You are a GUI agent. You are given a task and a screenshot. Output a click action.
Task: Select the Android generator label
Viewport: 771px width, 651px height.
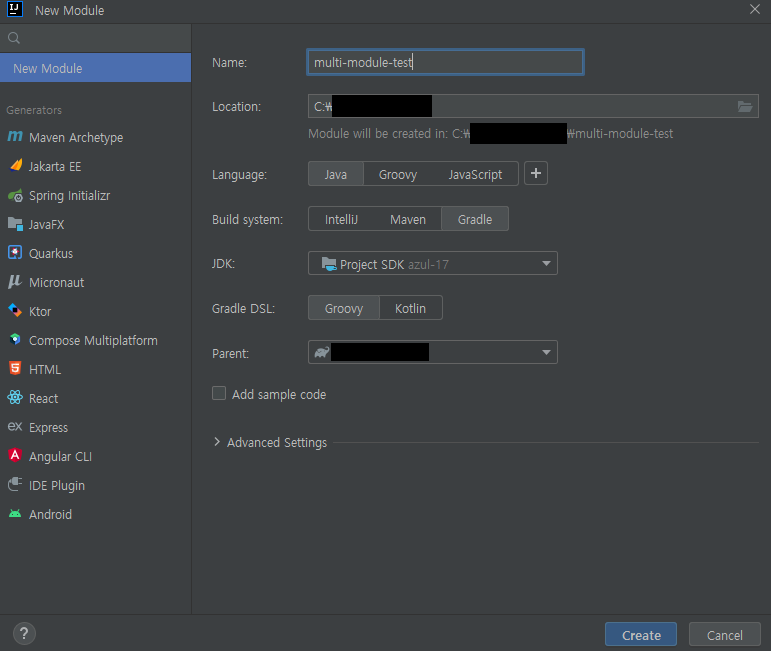coord(50,514)
